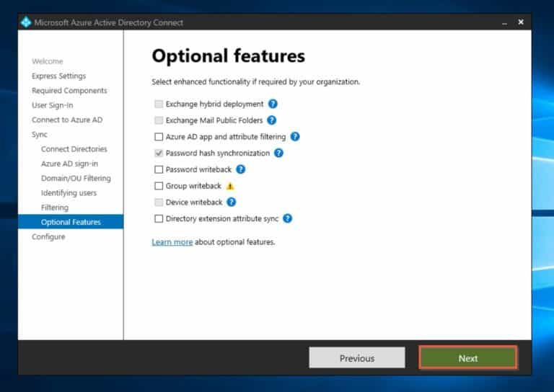Click the Previous button
554x392 pixels.
(x=357, y=358)
